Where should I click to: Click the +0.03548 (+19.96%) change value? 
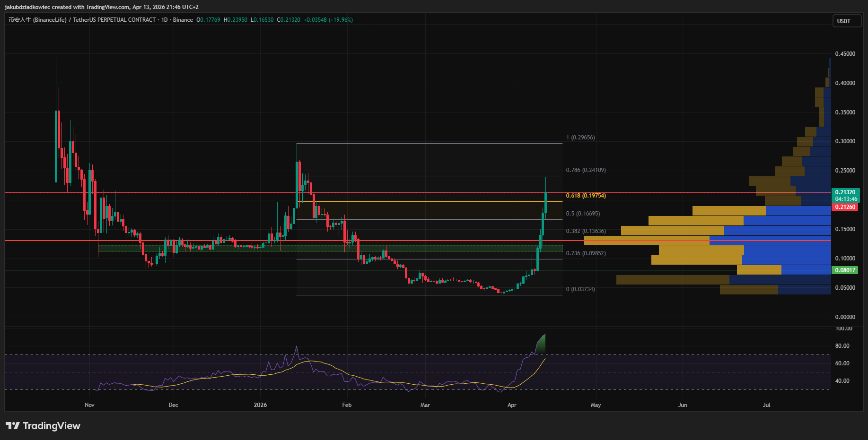pos(328,20)
